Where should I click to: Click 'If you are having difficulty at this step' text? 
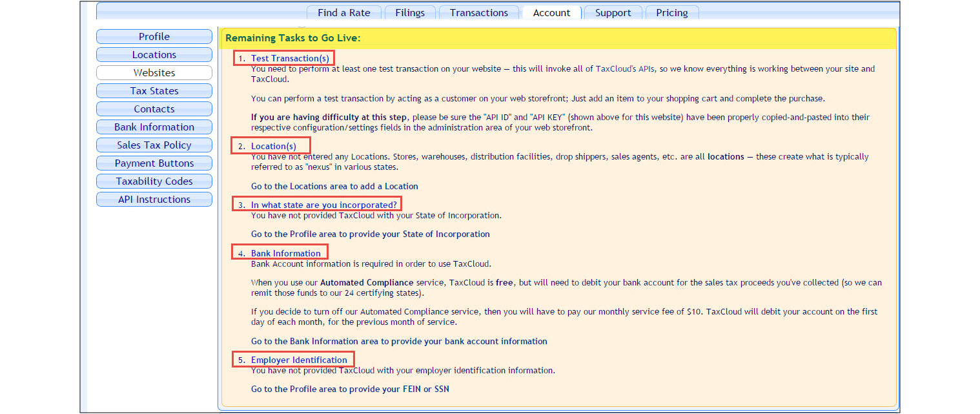[329, 118]
